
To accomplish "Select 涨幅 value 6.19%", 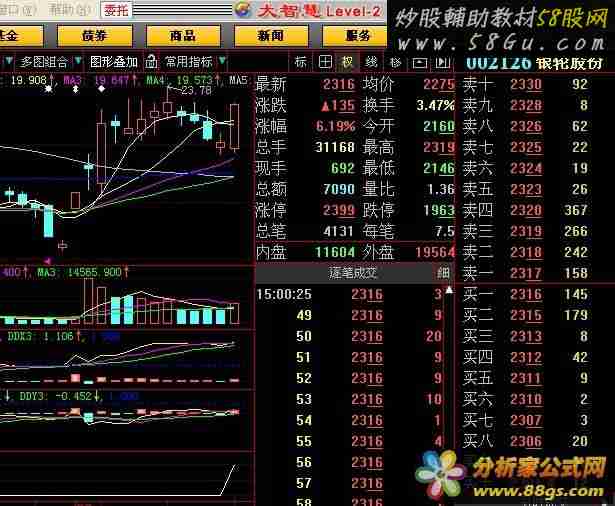I will point(336,126).
